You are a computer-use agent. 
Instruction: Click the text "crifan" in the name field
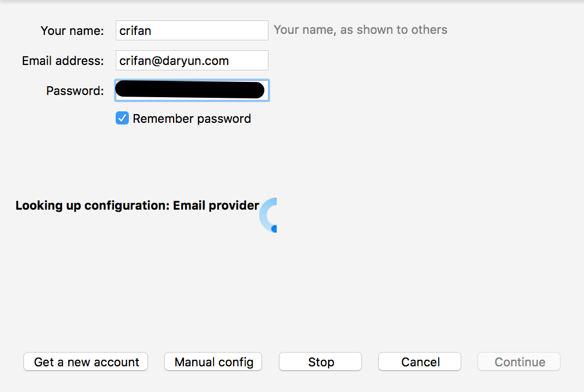(x=135, y=31)
